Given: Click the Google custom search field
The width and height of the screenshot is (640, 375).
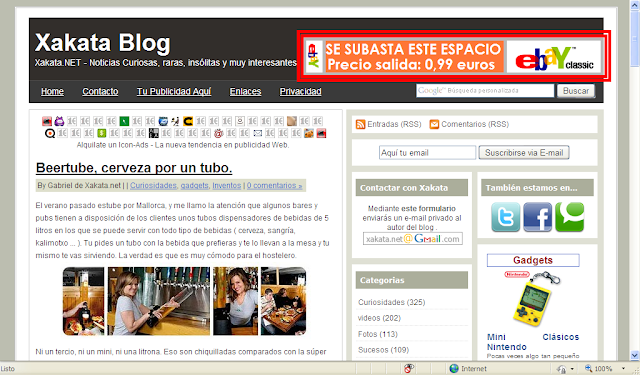Looking at the screenshot, I should (485, 91).
